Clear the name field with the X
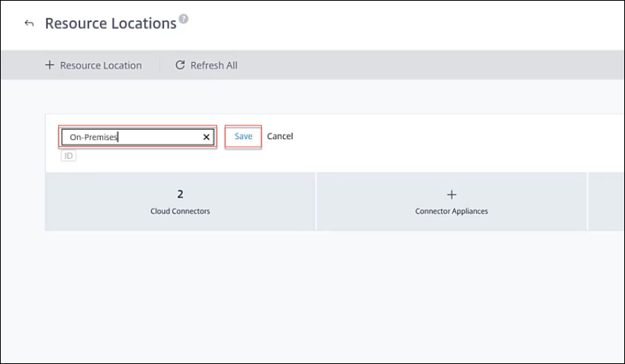625x364 pixels. 207,137
